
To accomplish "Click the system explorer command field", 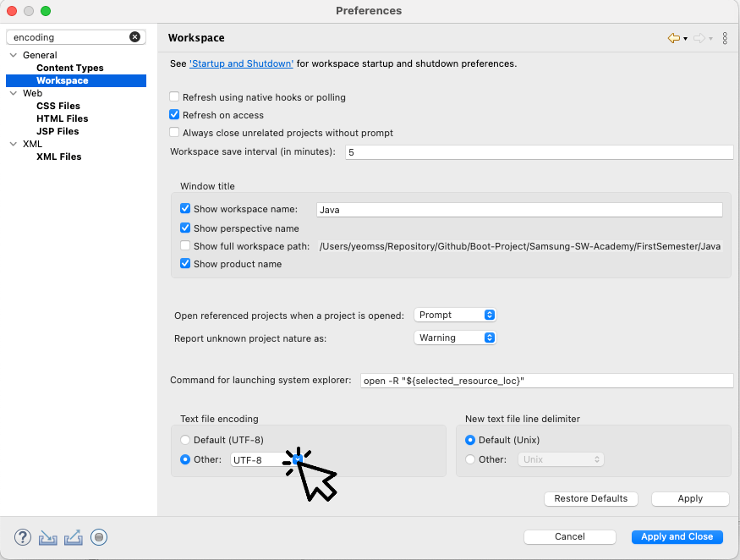I will [547, 381].
